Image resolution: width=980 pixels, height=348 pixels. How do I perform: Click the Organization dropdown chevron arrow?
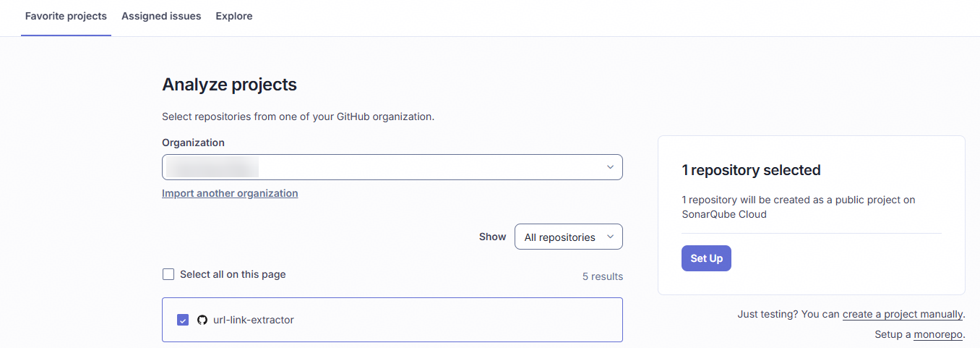[x=610, y=167]
